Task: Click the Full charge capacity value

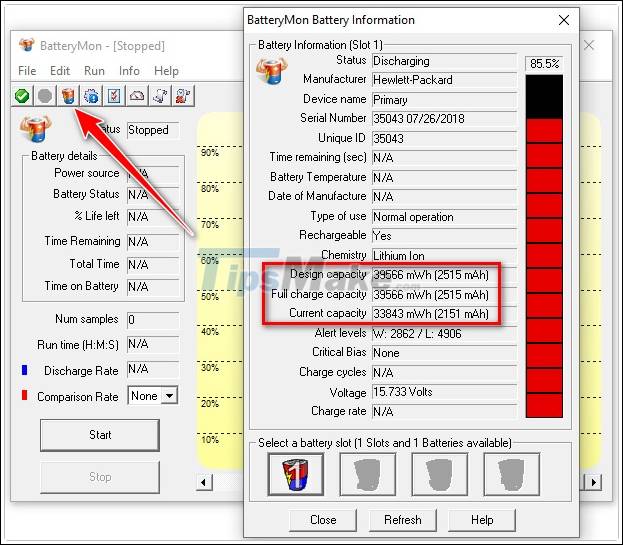Action: coord(444,295)
